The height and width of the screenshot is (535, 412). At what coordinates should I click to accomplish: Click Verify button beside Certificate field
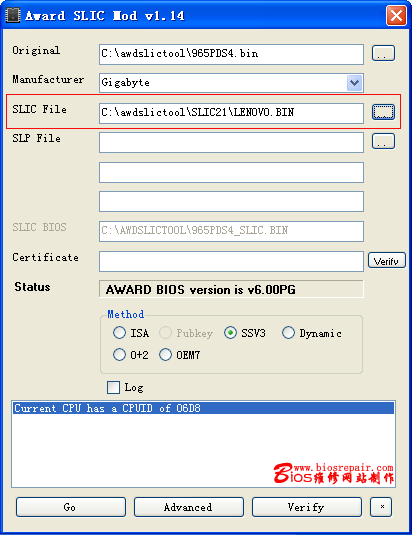pos(387,260)
